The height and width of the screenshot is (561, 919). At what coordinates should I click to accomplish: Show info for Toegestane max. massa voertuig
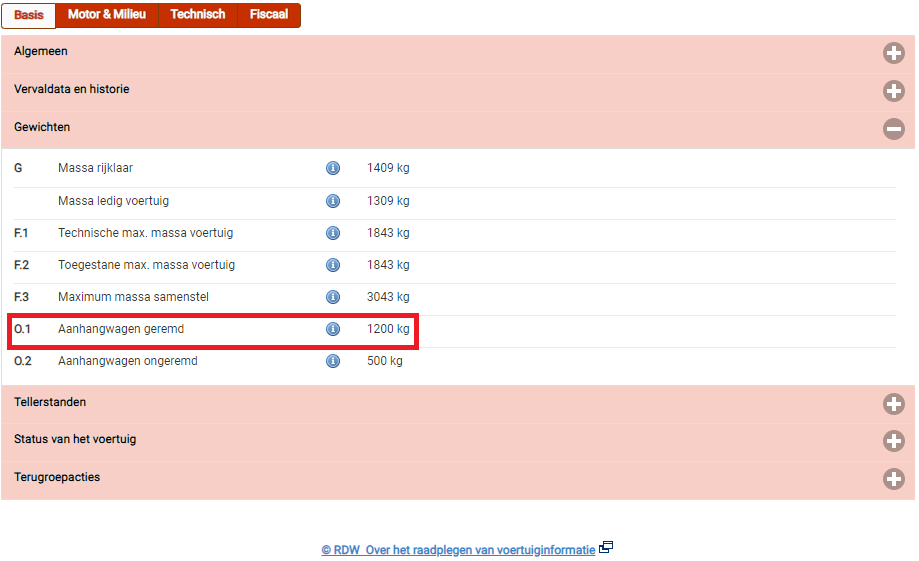[x=333, y=265]
